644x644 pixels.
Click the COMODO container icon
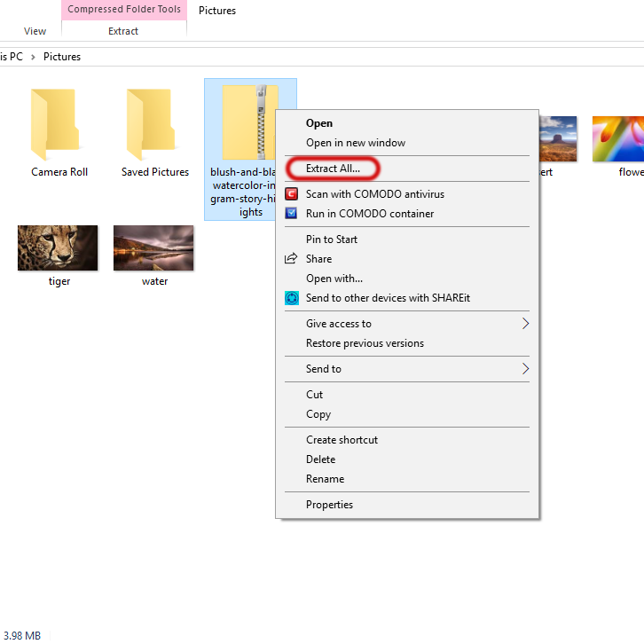(292, 213)
